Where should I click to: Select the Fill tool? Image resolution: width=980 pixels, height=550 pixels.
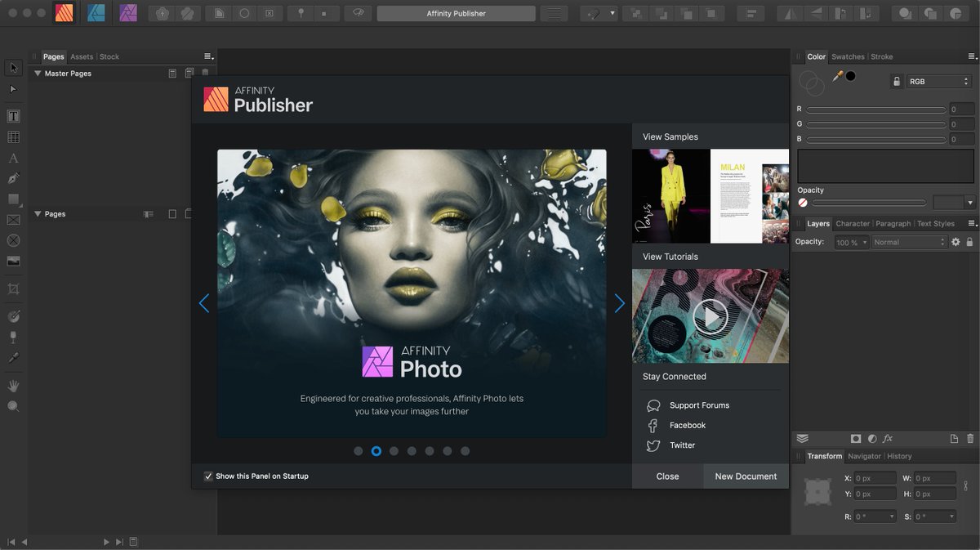13,316
